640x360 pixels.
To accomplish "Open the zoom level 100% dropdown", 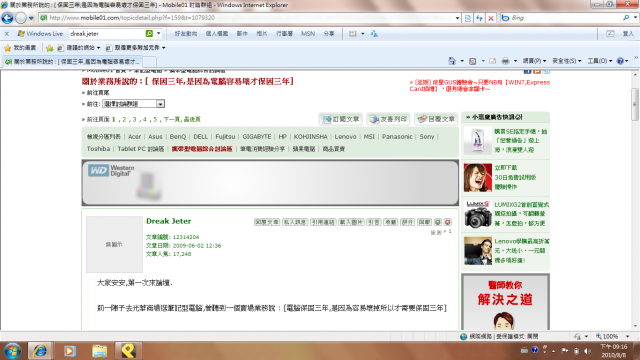I will [628, 336].
